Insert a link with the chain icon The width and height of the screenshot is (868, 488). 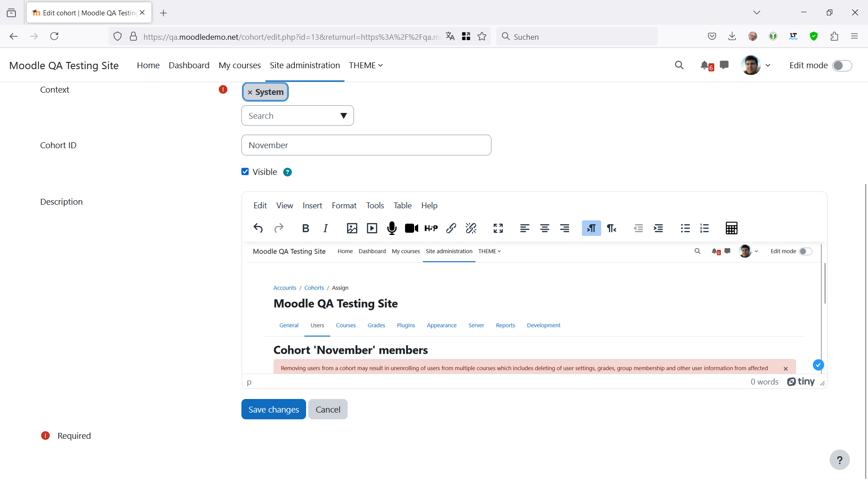451,228
